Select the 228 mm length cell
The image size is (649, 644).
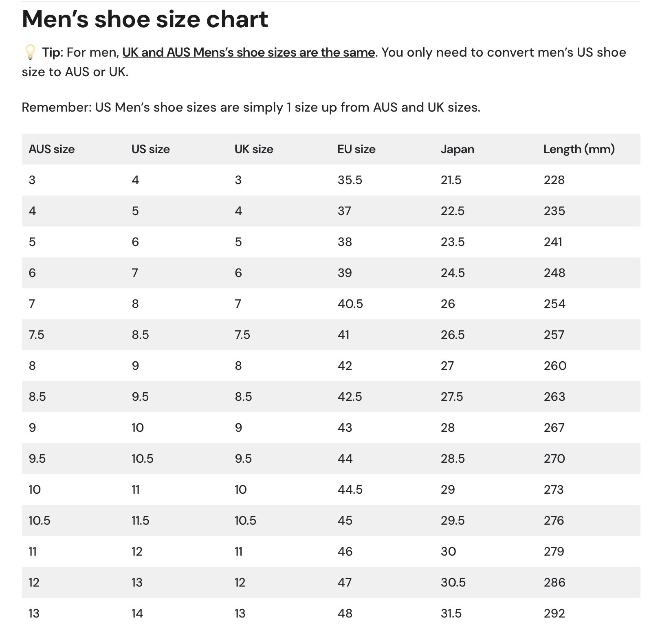click(554, 180)
